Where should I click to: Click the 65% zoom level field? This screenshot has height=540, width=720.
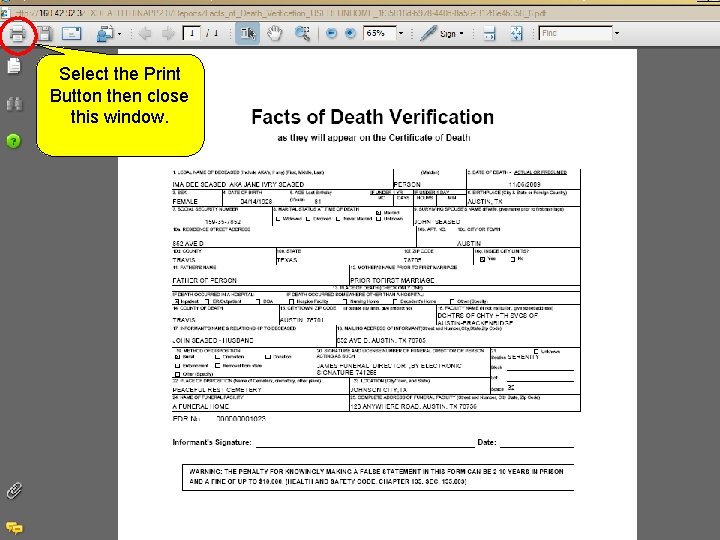tap(379, 33)
